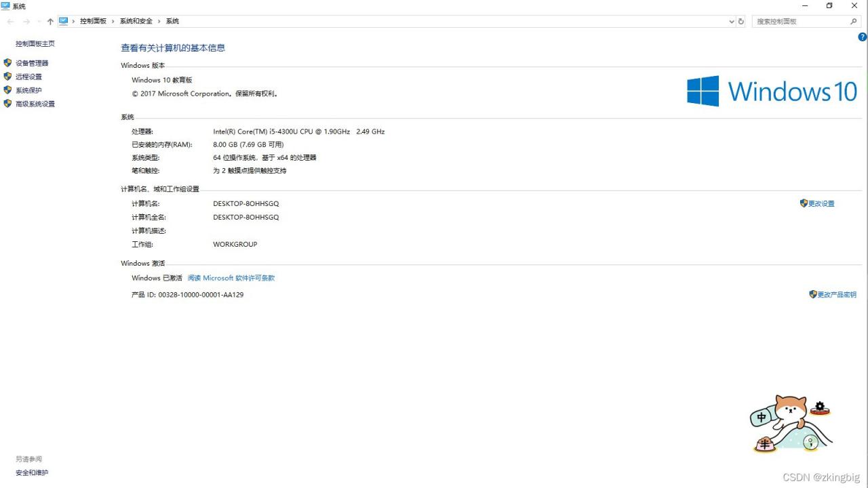Screen dimensions: 868x488
Task: Open the IME gear settings icon
Action: 820,407
